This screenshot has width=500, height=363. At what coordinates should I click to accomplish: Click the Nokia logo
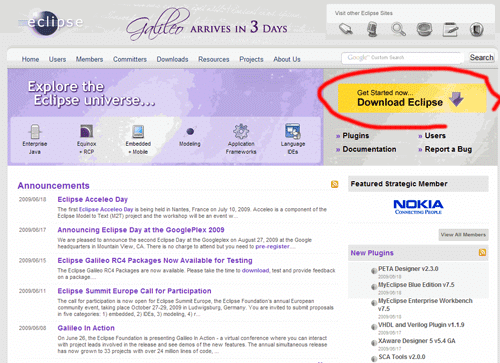point(418,207)
